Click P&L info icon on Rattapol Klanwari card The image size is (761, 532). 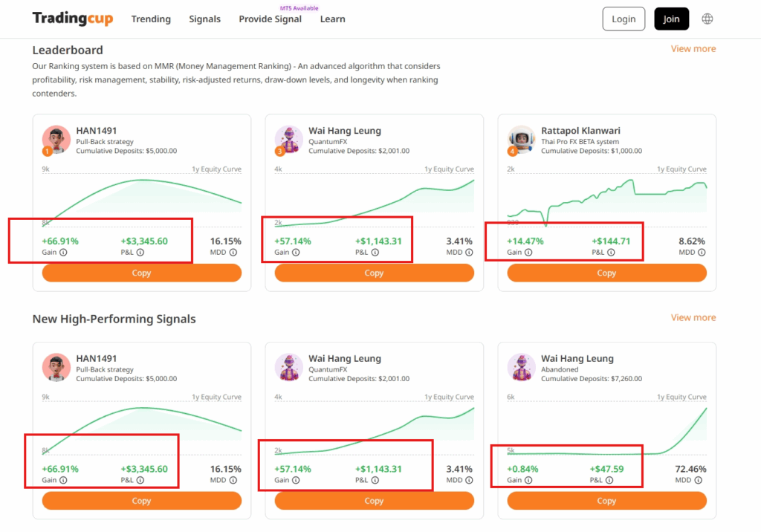[x=610, y=253]
